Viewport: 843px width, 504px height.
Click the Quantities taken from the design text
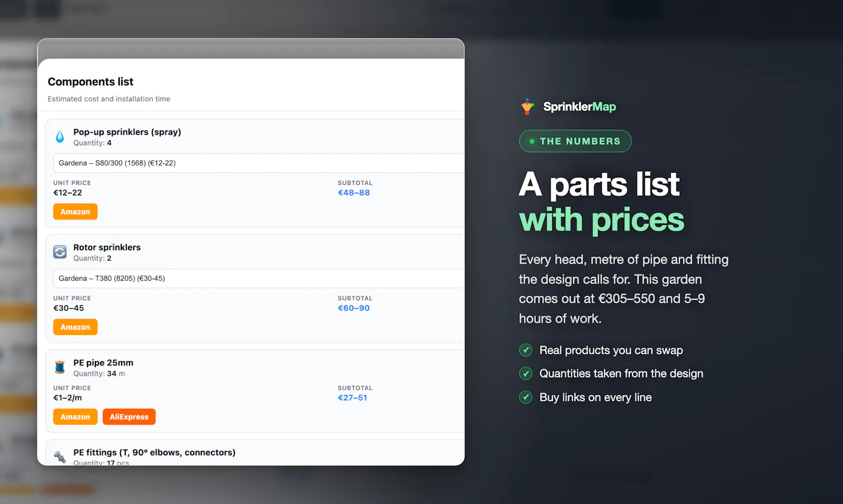click(621, 373)
